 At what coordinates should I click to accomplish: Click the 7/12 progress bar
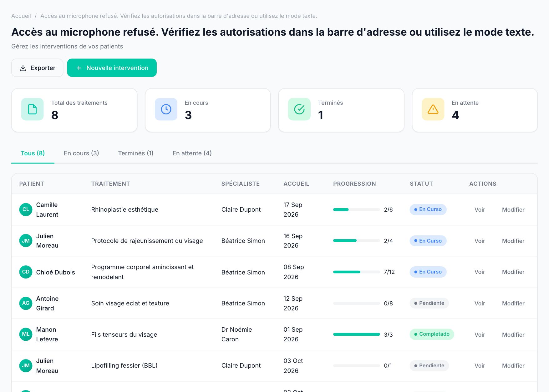pyautogui.click(x=356, y=272)
